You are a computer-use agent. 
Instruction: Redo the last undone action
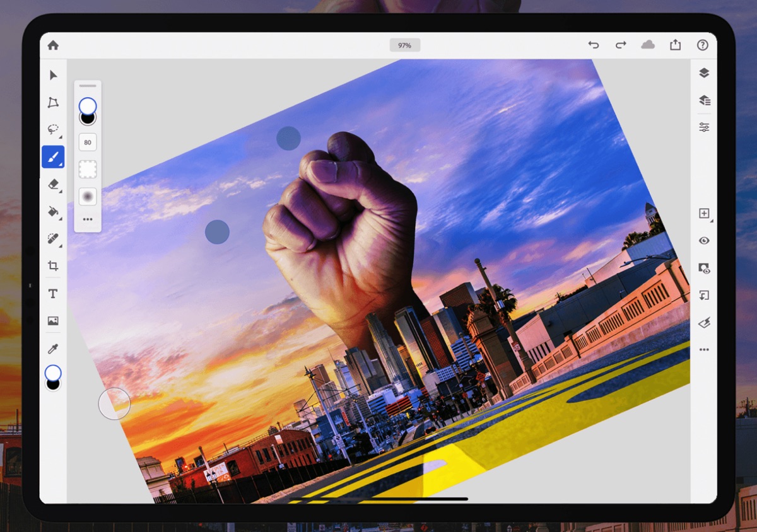point(621,45)
